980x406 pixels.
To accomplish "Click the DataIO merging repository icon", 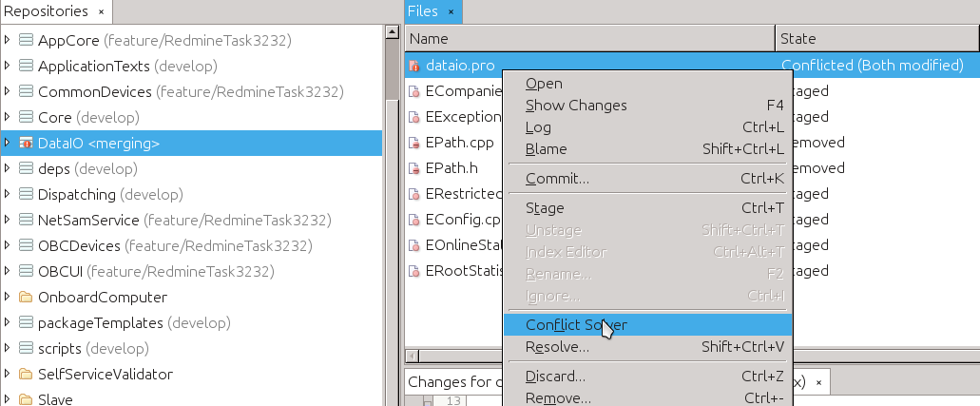I will (x=26, y=144).
